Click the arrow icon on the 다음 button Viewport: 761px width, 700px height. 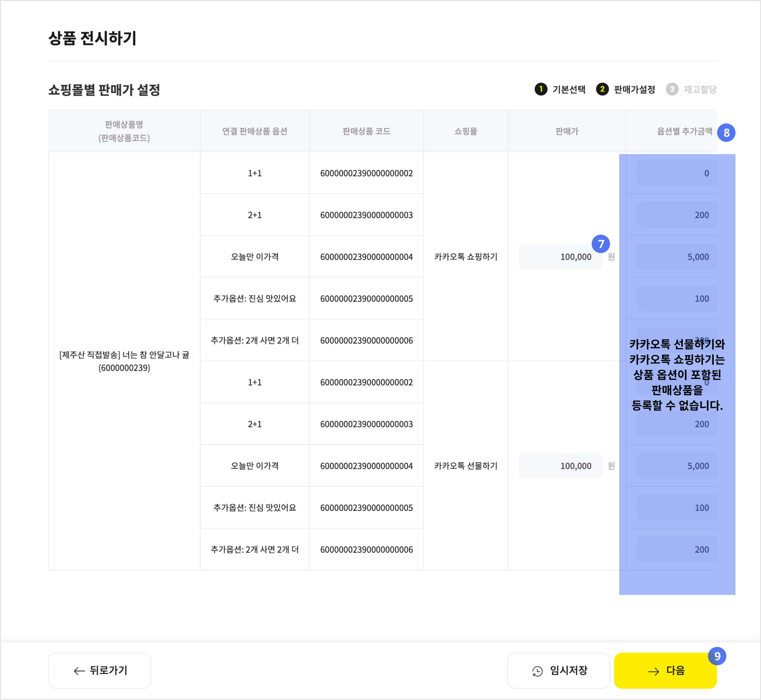coord(653,671)
